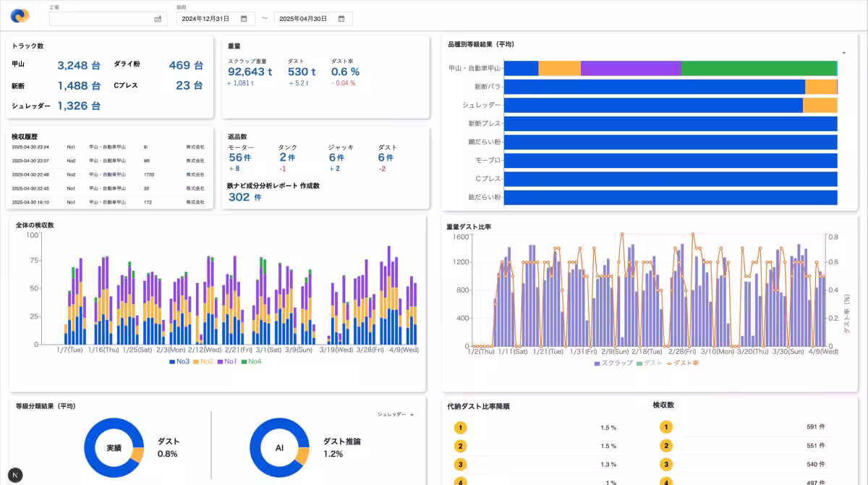Viewport: 868px width, 485px height.
Task: Click the start date field showing 2024年12月31日
Action: 208,19
